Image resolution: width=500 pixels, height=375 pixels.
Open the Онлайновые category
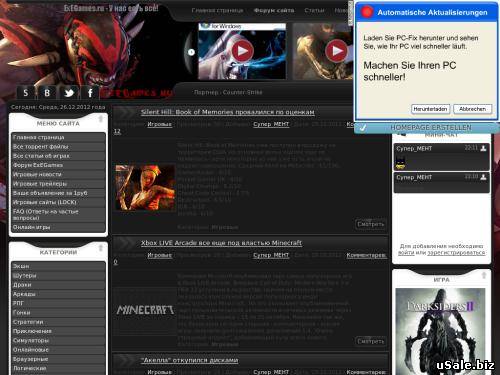(x=58, y=350)
